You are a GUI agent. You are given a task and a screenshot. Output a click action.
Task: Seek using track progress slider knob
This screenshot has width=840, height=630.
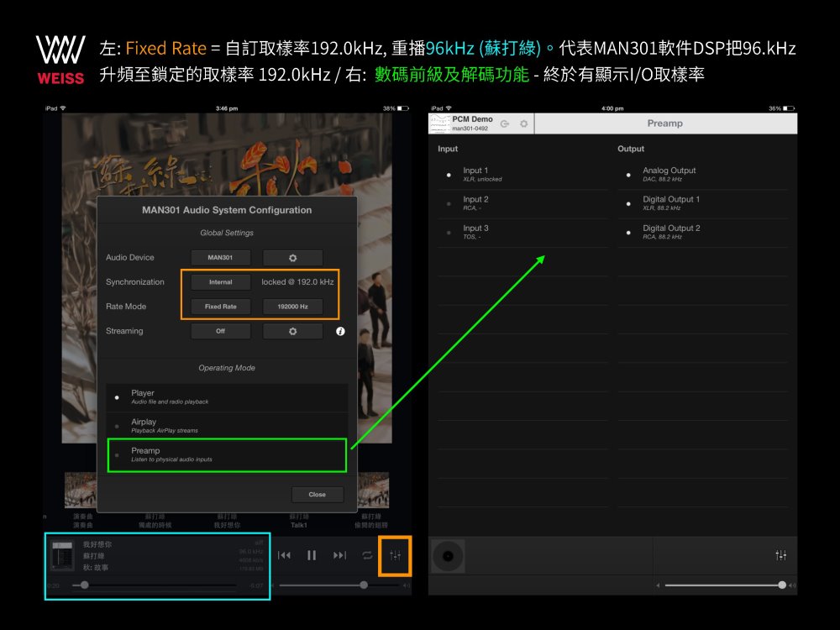[x=84, y=585]
